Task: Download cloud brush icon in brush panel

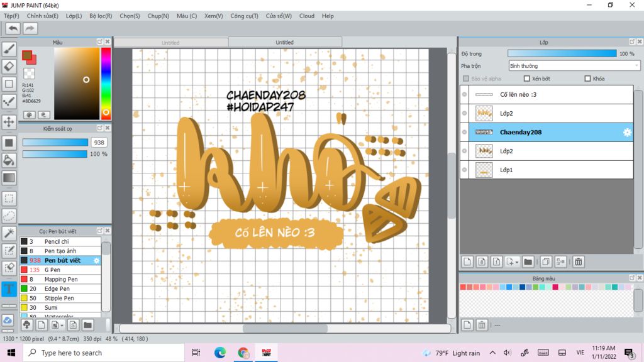Action: [26, 325]
